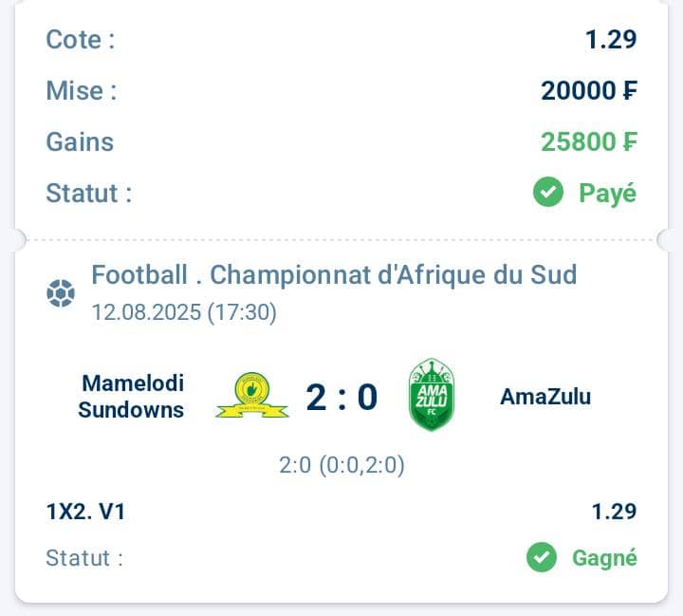Click the football sport icon
Viewport: 683px width, 616px height.
[61, 293]
